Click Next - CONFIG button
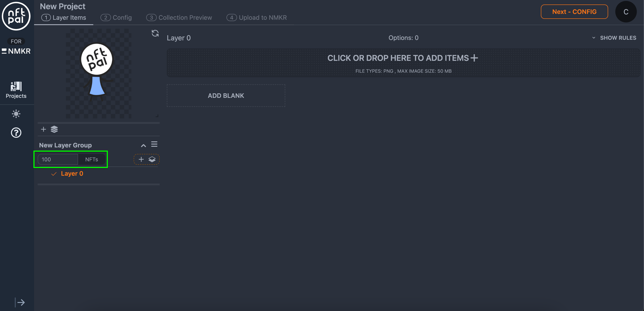The height and width of the screenshot is (311, 644). [x=574, y=12]
